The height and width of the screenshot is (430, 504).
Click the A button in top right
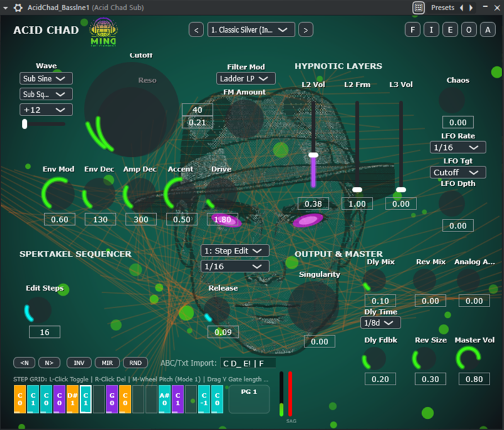pyautogui.click(x=487, y=30)
